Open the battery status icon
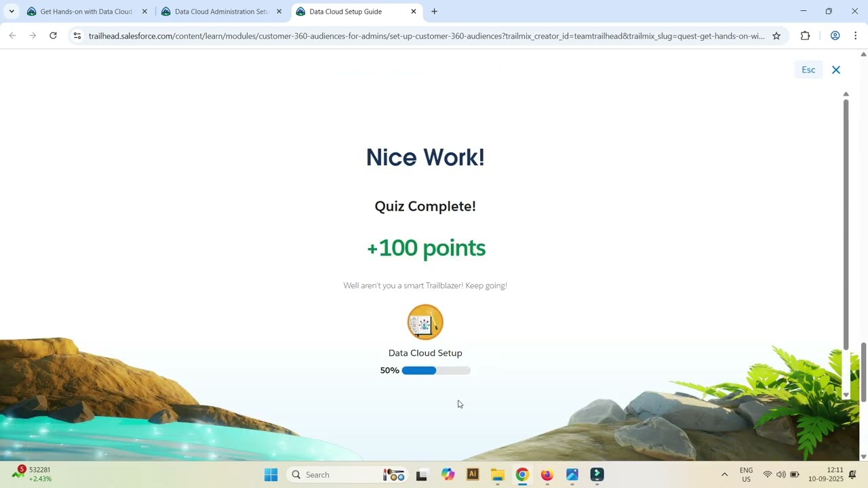Image resolution: width=868 pixels, height=488 pixels. (x=795, y=474)
